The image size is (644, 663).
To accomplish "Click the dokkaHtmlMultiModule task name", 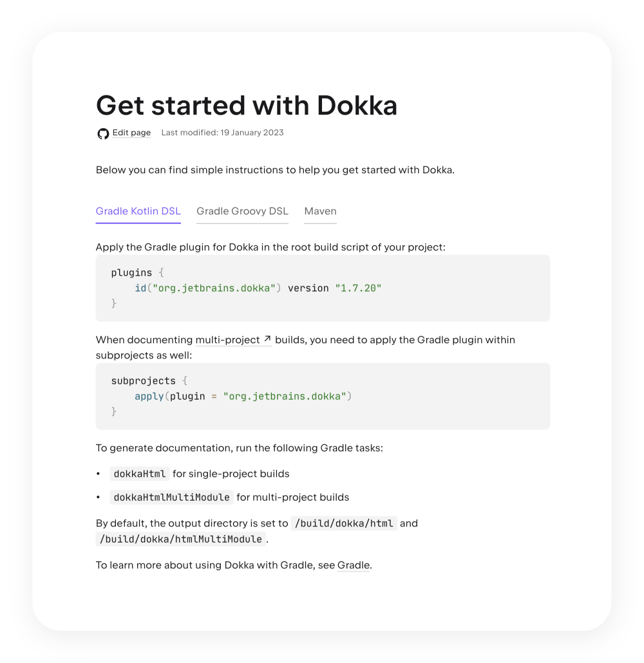I will 171,497.
